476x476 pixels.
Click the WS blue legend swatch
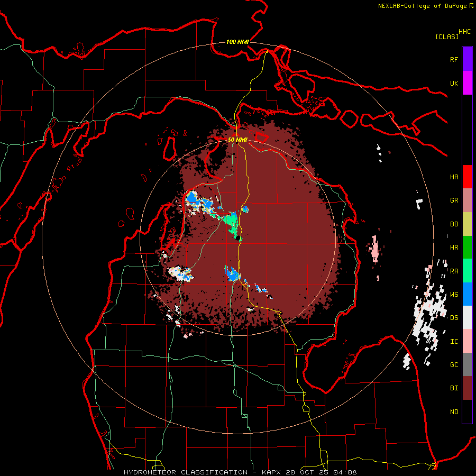tap(467, 294)
